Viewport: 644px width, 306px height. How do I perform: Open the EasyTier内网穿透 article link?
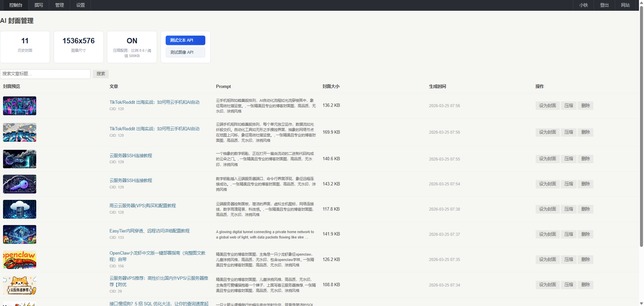click(x=149, y=231)
